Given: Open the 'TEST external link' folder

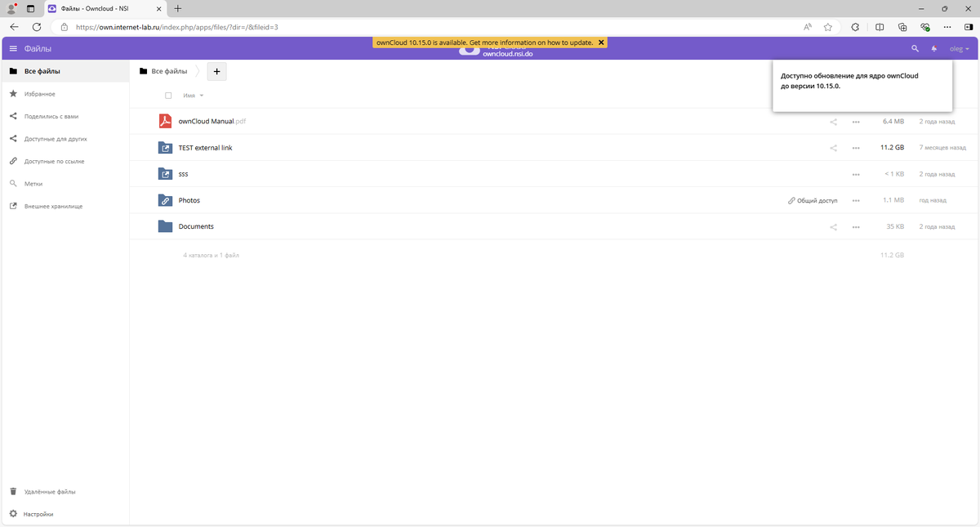Looking at the screenshot, I should pos(206,148).
